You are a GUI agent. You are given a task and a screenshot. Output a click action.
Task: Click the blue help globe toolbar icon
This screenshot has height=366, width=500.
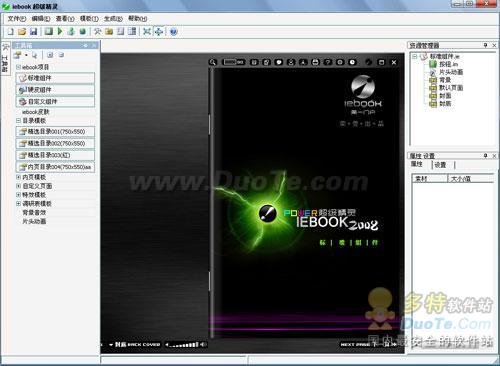(173, 32)
